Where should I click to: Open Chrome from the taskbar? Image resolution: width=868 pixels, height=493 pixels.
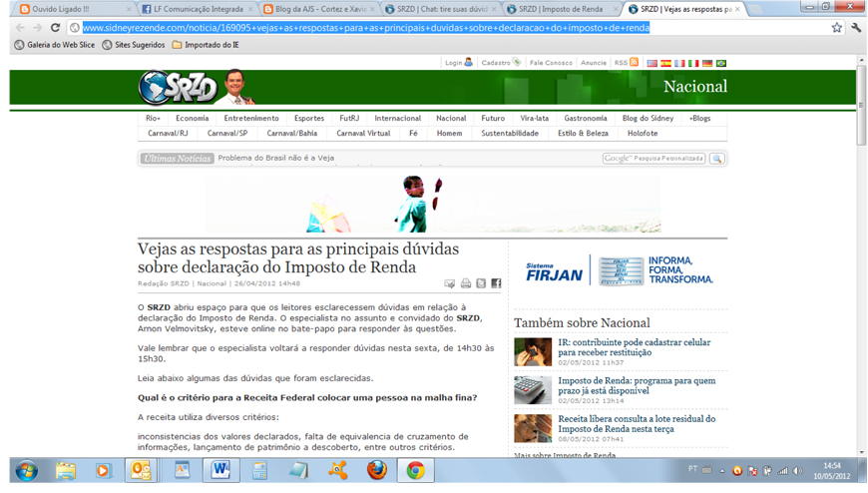coord(415,471)
